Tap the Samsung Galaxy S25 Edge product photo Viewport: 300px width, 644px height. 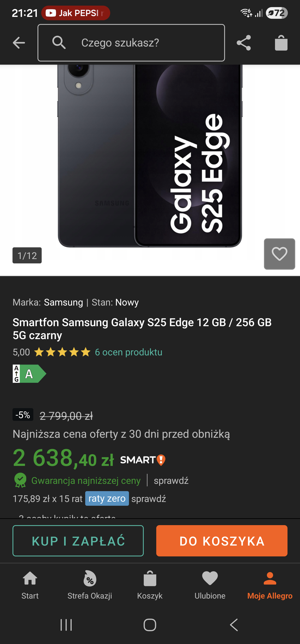tap(150, 155)
